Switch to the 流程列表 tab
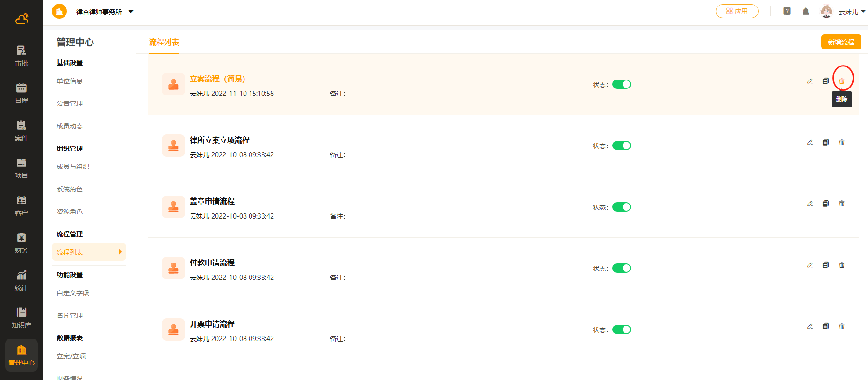 [x=164, y=43]
